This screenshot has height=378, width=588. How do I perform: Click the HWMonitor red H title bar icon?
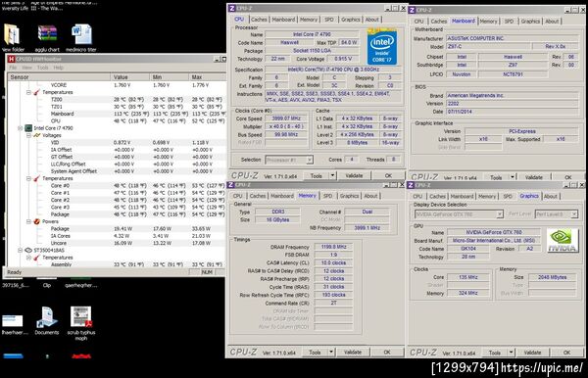[x=11, y=59]
